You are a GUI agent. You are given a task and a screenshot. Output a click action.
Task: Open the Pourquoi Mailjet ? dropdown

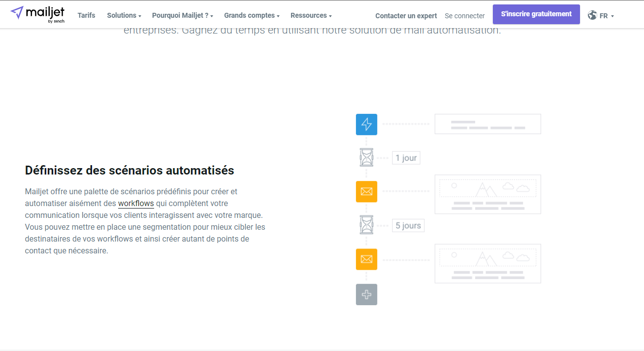[x=182, y=15]
